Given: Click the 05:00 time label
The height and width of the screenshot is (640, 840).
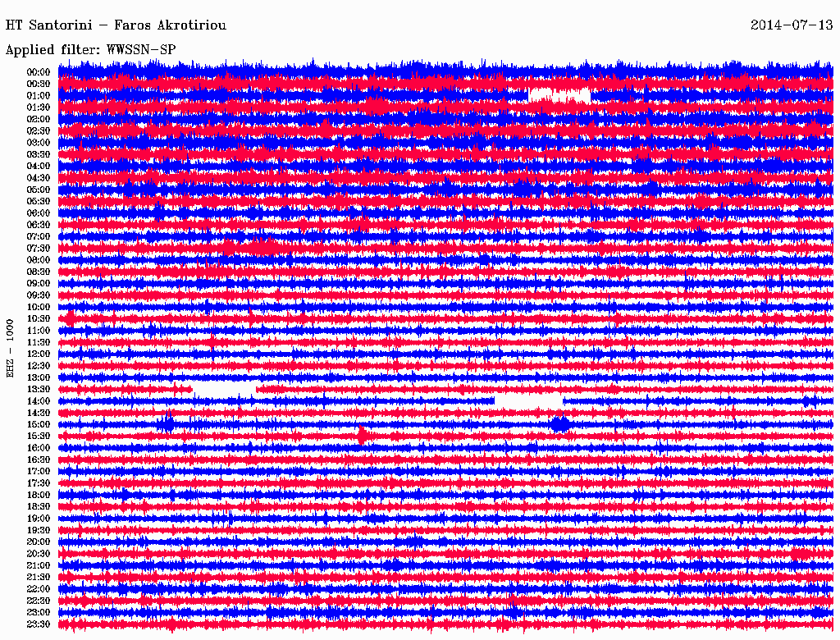Looking at the screenshot, I should (x=38, y=190).
